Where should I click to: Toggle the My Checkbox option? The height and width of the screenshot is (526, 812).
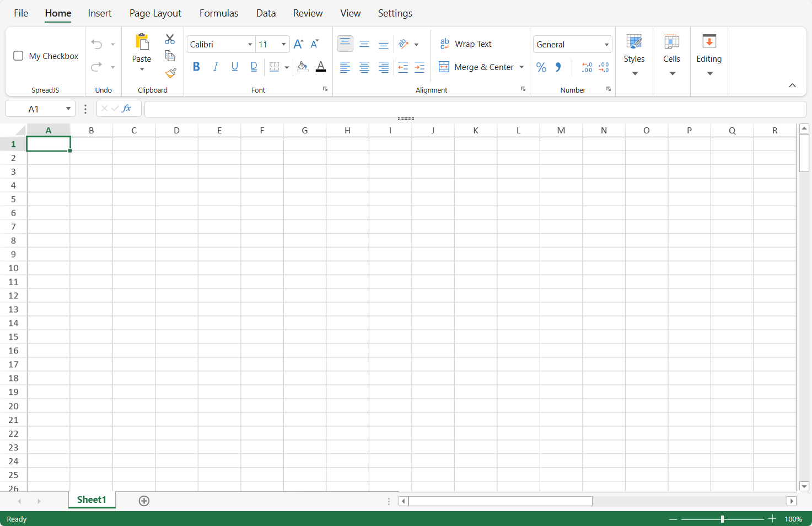point(18,56)
